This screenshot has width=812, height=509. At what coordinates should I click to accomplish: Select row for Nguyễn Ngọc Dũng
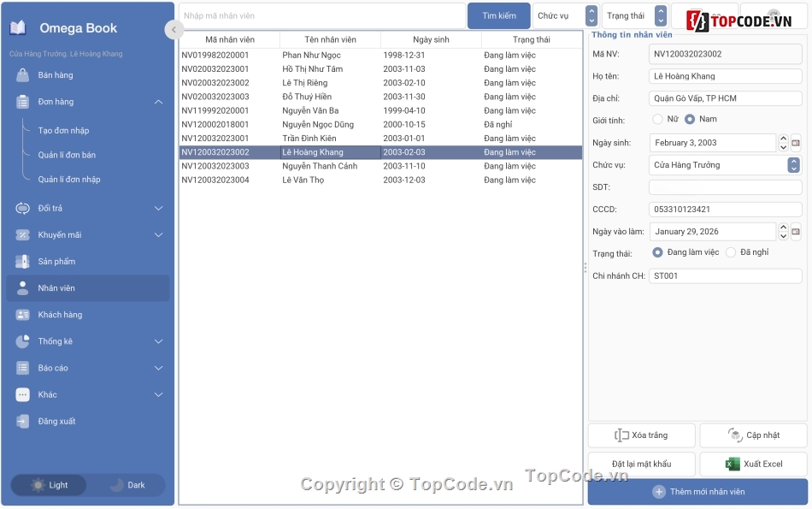click(x=380, y=124)
